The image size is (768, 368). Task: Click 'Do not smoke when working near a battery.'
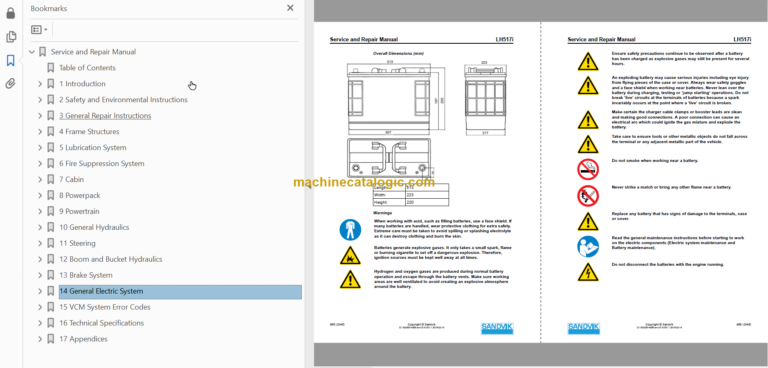[x=655, y=161]
